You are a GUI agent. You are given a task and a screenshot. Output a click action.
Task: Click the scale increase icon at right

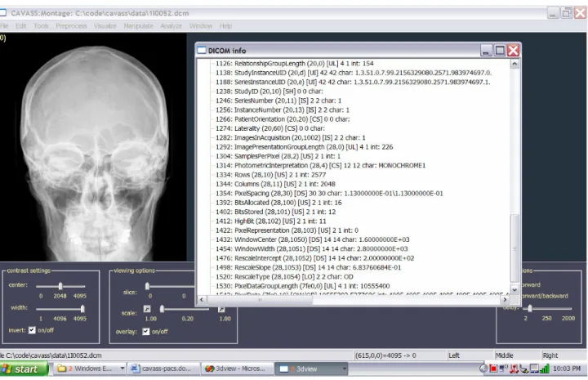[221, 309]
